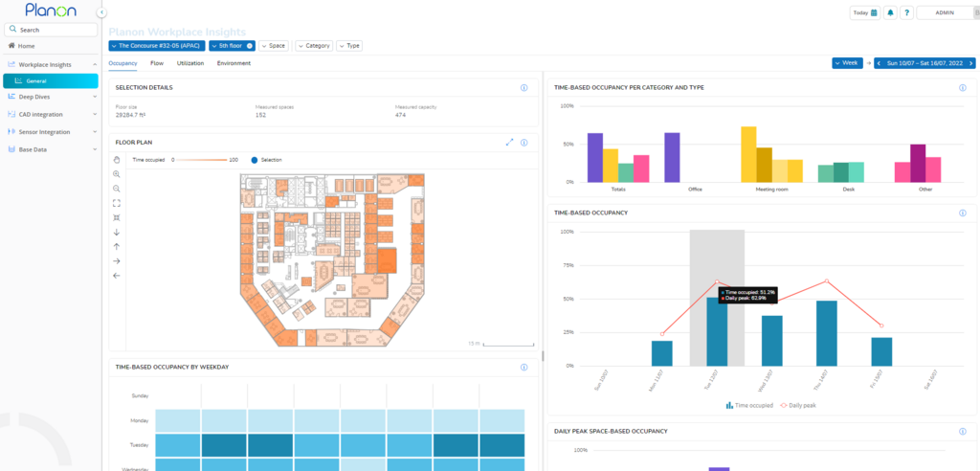Toggle Time occupied series in chart legend
Viewport: 980px width, 471px height.
(748, 405)
